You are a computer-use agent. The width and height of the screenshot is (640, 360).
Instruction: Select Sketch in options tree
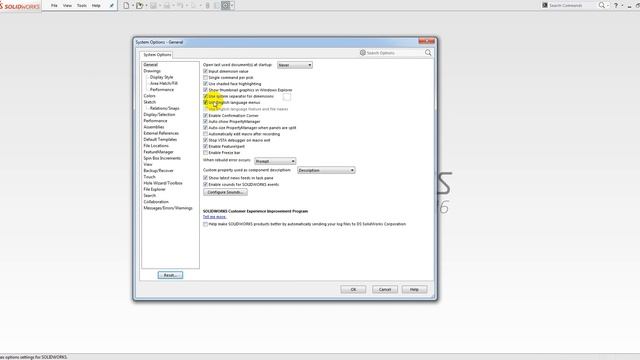pyautogui.click(x=149, y=102)
